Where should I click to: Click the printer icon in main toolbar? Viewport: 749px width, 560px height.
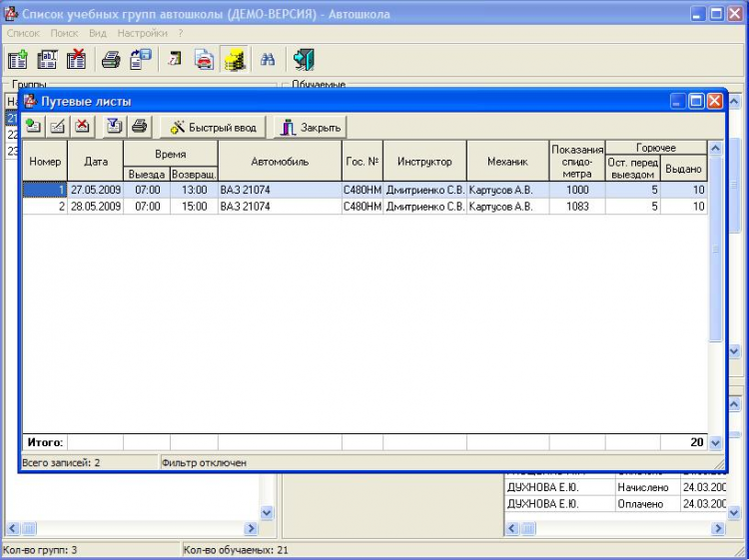click(x=111, y=60)
